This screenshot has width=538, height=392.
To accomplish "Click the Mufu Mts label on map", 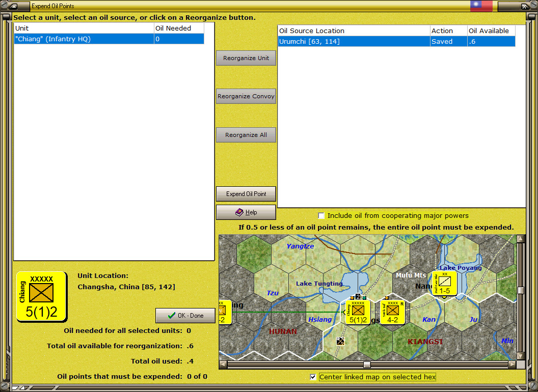I will 411,275.
